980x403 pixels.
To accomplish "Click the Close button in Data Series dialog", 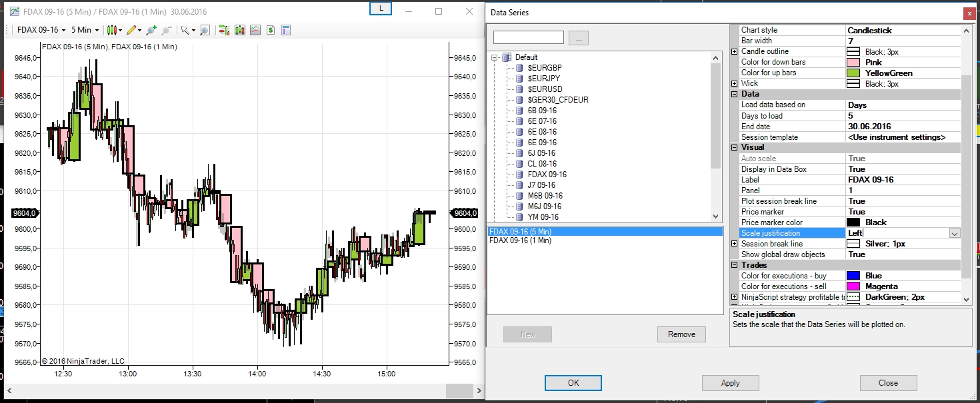I will point(888,383).
